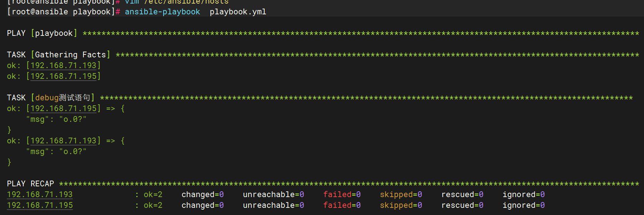The width and height of the screenshot is (644, 215).
Task: Click unreachable=0 in the 192.168.71.193 row
Action: (273, 195)
